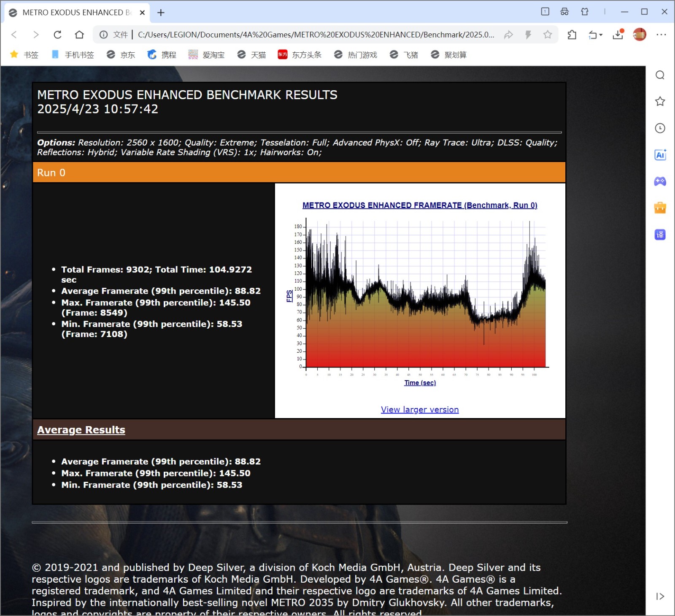This screenshot has height=616, width=675.
Task: Open the 热门游戏 bookmark
Action: pos(356,55)
